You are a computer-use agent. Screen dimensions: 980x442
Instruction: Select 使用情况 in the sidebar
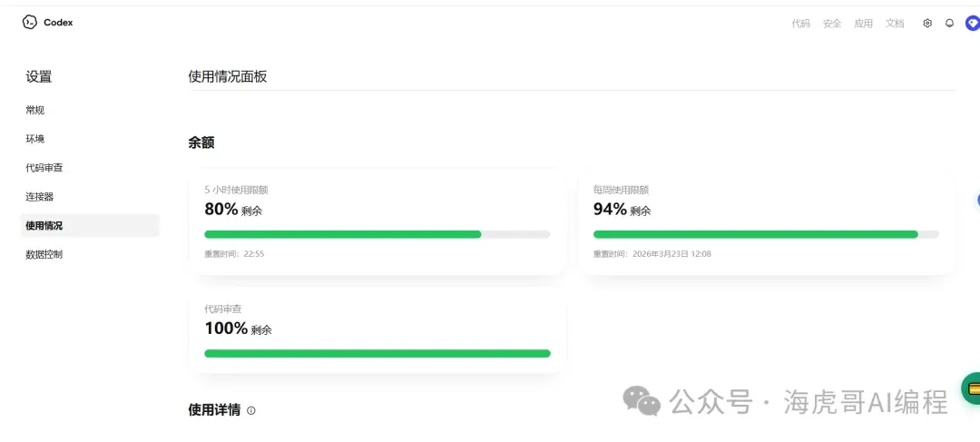point(44,226)
